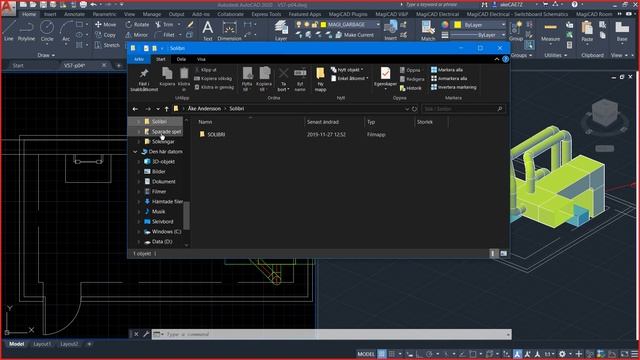Open the MAGI_GARBAGE layer dropdown

tap(378, 25)
